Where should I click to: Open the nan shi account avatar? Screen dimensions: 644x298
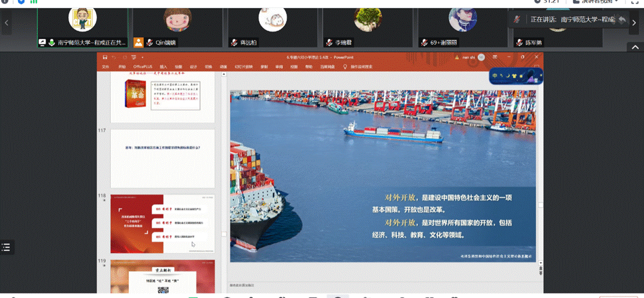click(481, 57)
